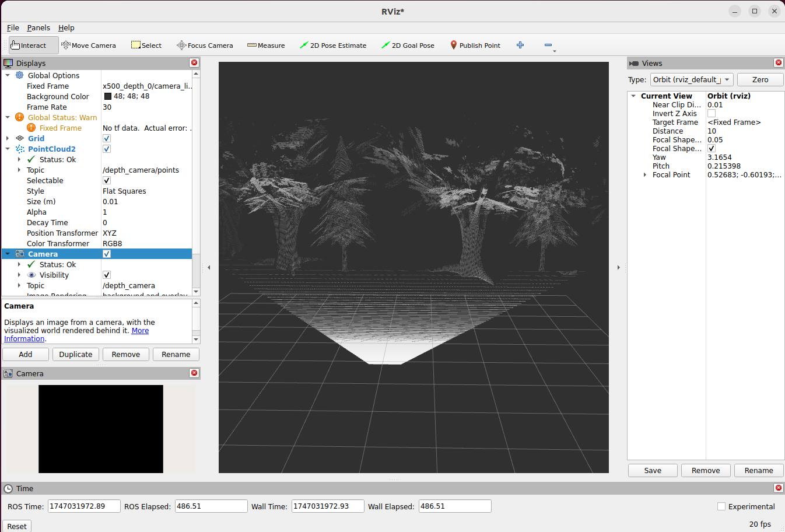785x532 pixels.
Task: Collapse the left panel with arrow handle
Action: pos(209,267)
